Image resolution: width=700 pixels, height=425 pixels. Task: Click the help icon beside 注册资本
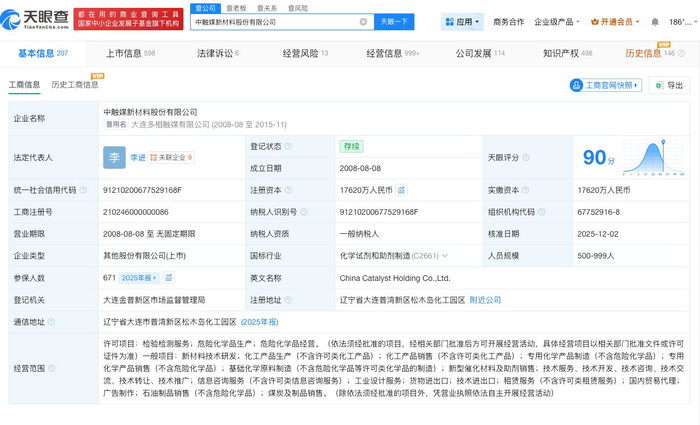click(288, 190)
